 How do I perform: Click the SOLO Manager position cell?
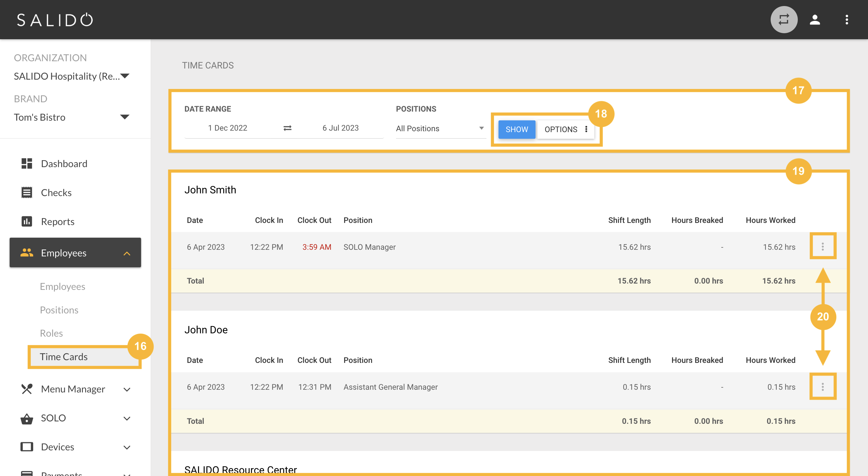pyautogui.click(x=369, y=247)
